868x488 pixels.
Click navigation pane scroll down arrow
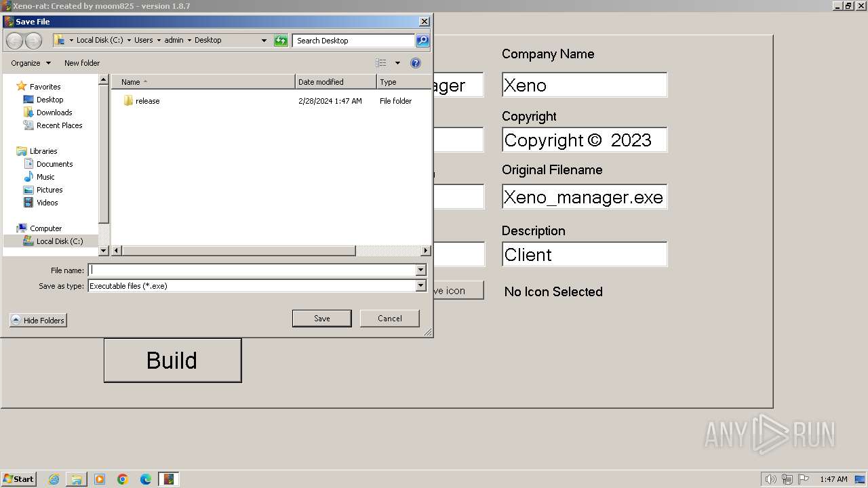[104, 251]
